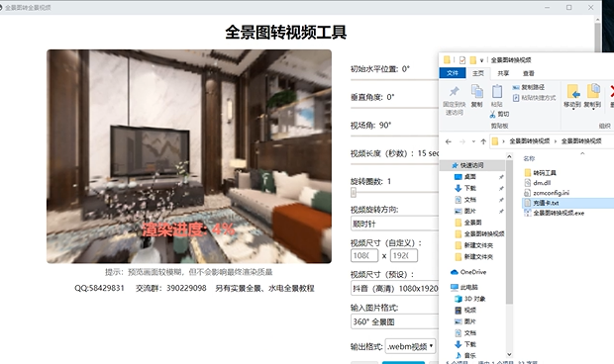The height and width of the screenshot is (364, 614).
Task: Click the sidebar scrollbar down arrow
Action: click(x=509, y=355)
